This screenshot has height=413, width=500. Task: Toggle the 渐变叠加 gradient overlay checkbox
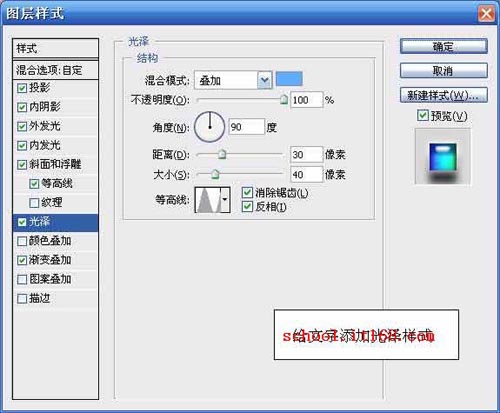click(x=22, y=260)
